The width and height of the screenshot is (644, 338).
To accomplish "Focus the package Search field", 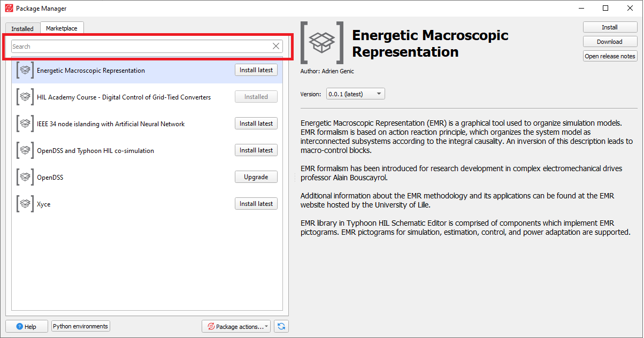I will tap(140, 47).
